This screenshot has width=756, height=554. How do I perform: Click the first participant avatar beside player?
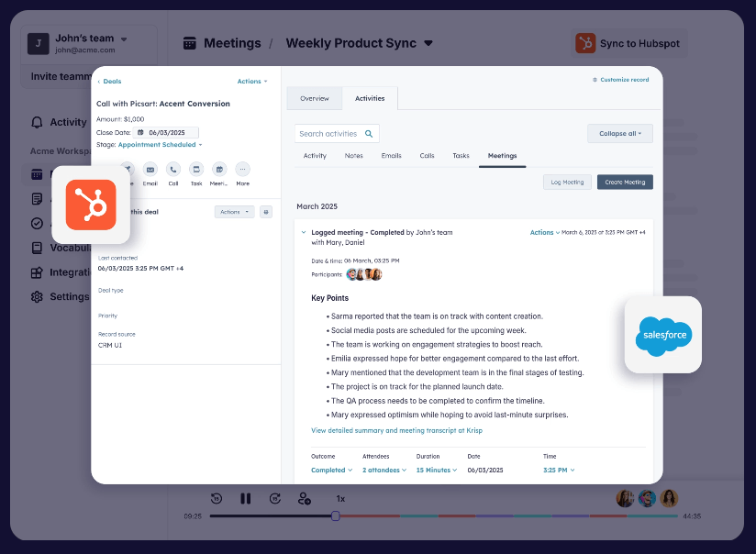(x=625, y=499)
